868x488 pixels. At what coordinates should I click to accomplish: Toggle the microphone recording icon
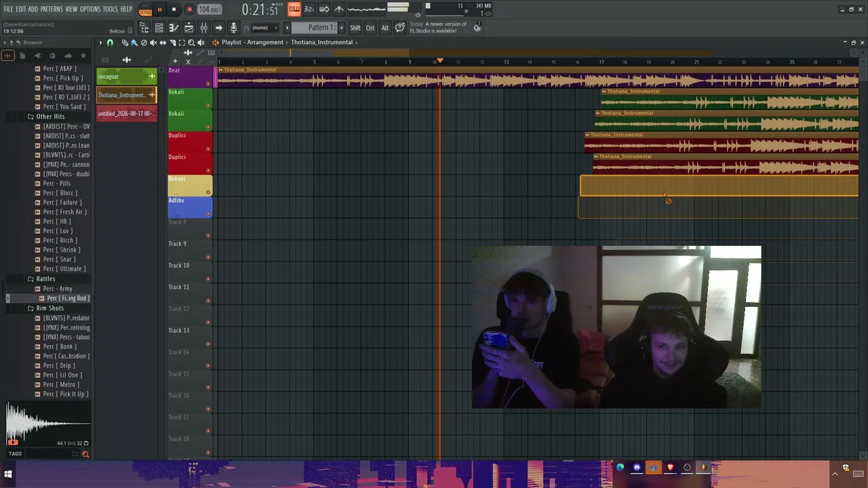click(233, 28)
